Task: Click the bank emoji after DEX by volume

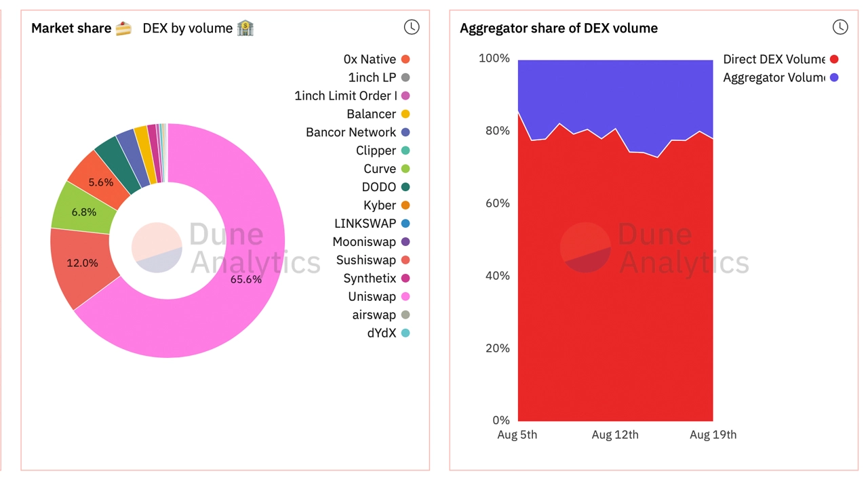Action: point(245,28)
